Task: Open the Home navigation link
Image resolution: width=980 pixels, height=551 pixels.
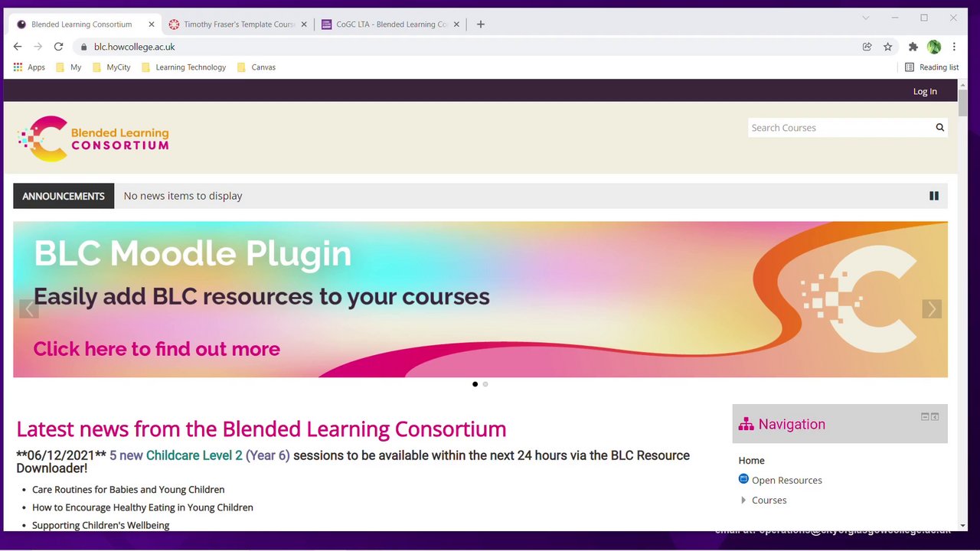Action: click(751, 461)
